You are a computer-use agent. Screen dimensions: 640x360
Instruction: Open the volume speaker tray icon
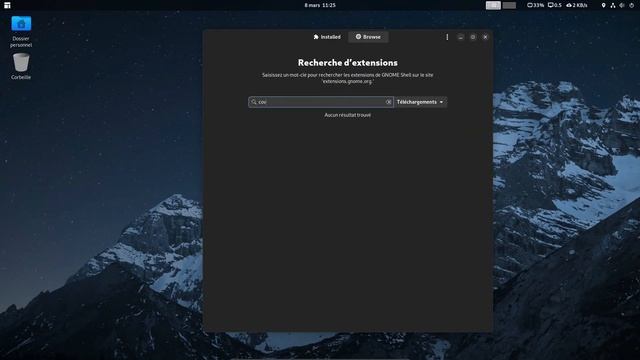pos(622,5)
